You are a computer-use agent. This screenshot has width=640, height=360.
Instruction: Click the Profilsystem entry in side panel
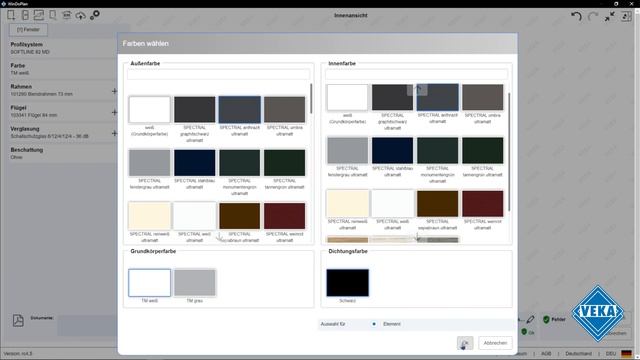tap(62, 48)
